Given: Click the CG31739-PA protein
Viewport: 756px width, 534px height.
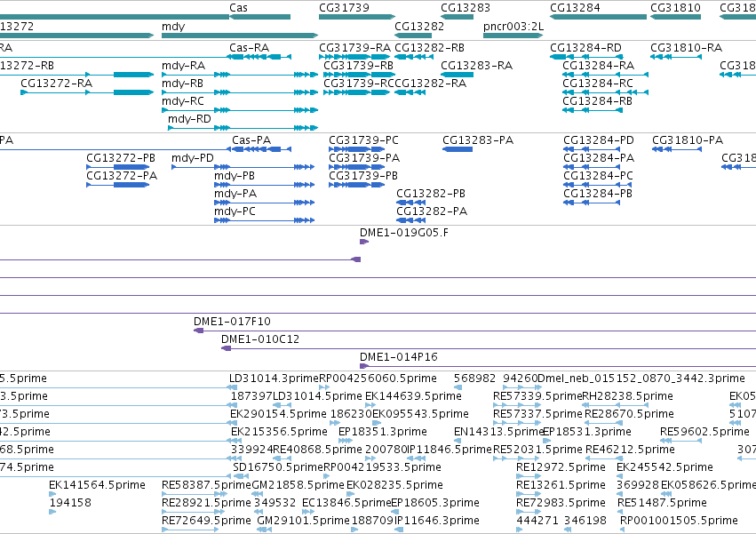Looking at the screenshot, I should [x=357, y=167].
